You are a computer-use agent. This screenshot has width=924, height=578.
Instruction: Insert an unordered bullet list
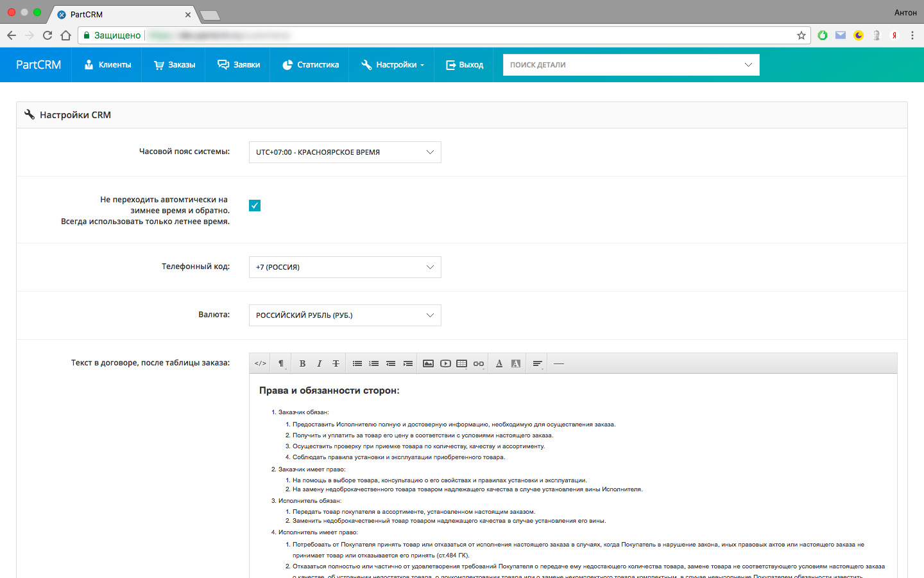(x=357, y=363)
